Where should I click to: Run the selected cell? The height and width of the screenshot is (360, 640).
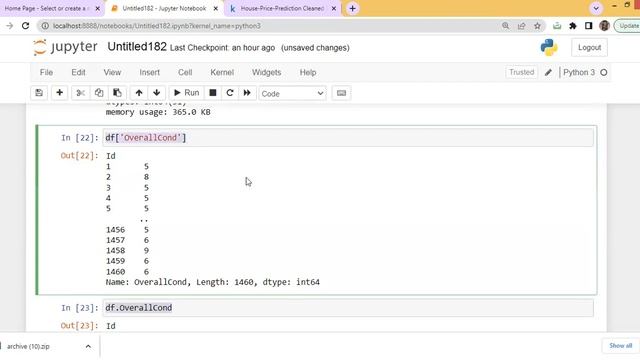[x=186, y=93]
